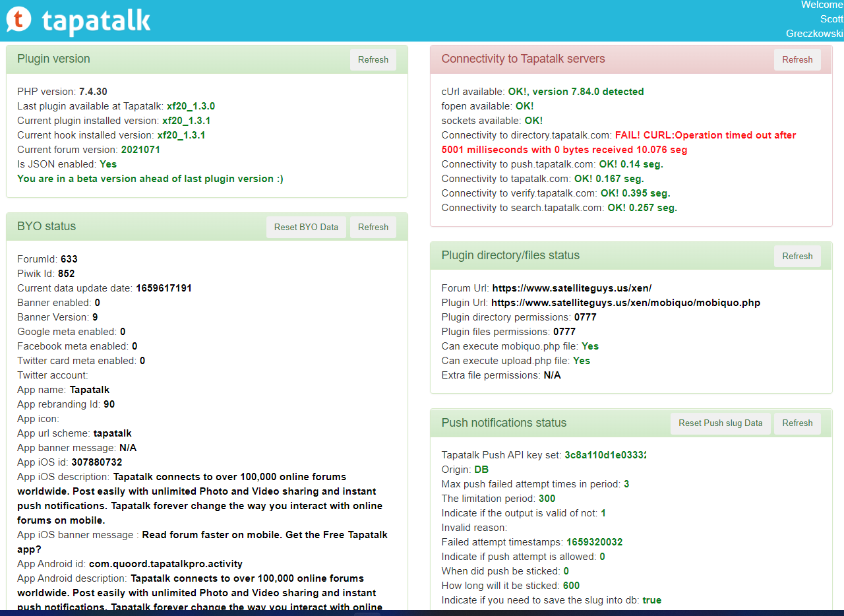Click Current plugin installed version xf20_1.3.1
This screenshot has height=616, width=844.
point(187,121)
